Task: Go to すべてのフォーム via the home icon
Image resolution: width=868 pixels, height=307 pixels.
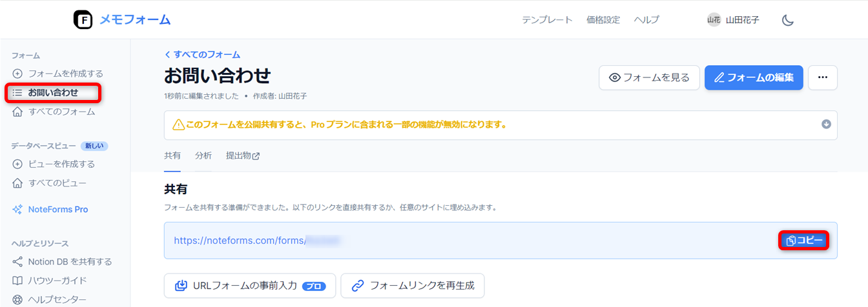Action: (x=17, y=112)
